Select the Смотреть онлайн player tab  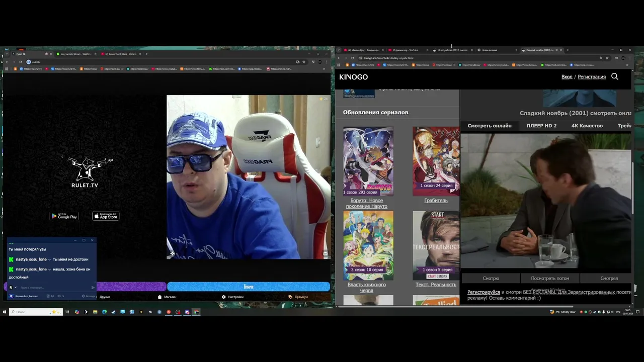pyautogui.click(x=490, y=126)
